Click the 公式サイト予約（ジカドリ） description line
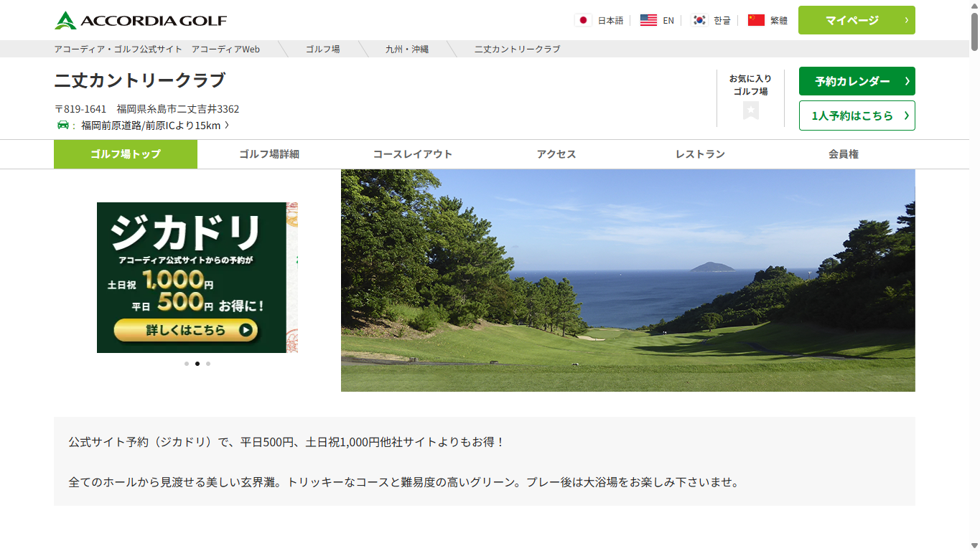 coord(287,442)
